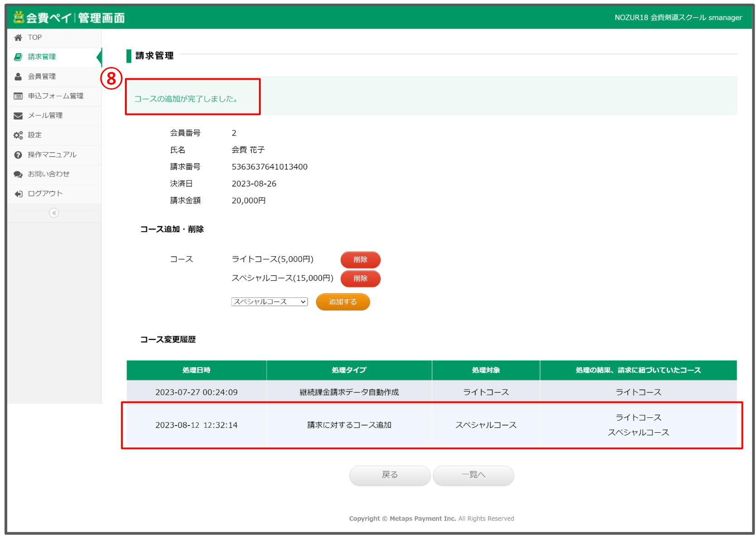Select the お問い合わせ chat icon

[x=18, y=174]
